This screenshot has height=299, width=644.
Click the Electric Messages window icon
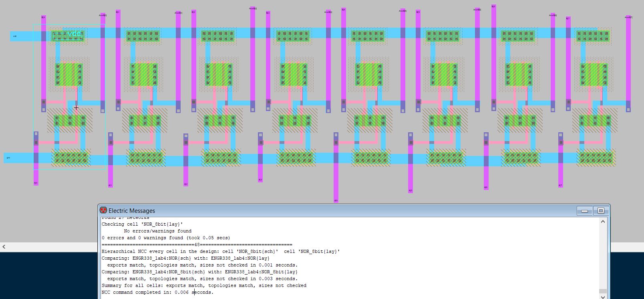[103, 210]
